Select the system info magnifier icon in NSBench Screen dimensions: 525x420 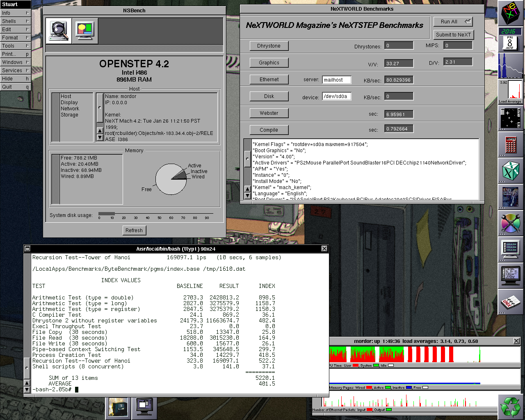click(59, 30)
